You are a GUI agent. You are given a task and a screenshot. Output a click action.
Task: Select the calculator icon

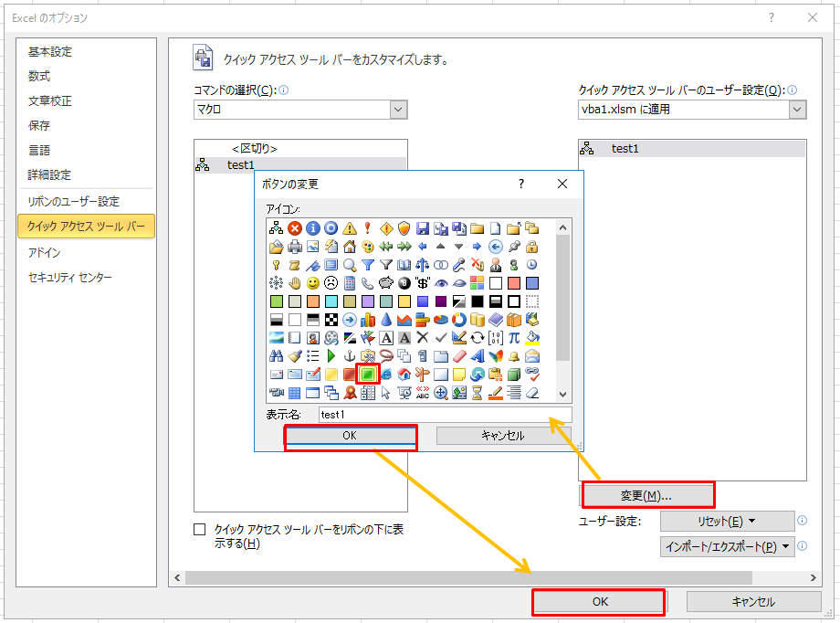pos(350,283)
